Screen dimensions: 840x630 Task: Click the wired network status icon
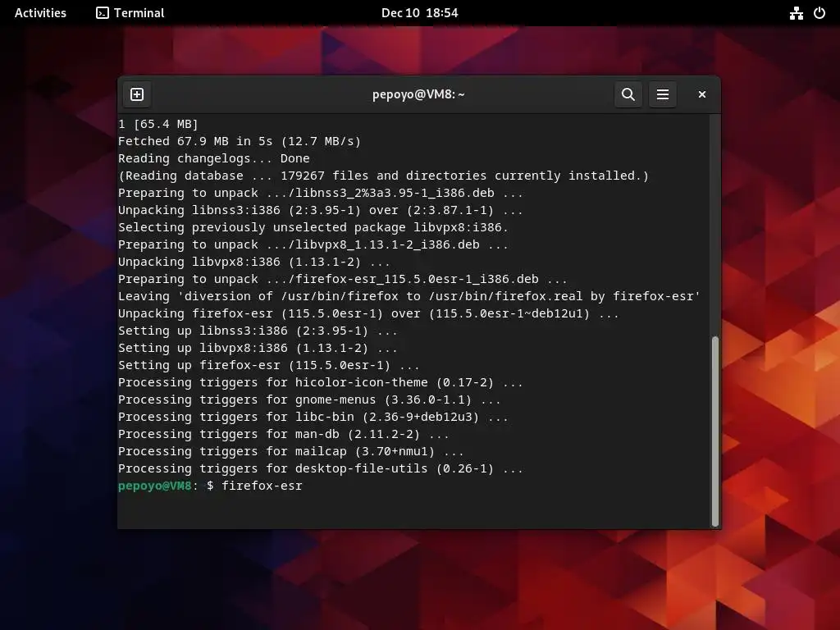(x=796, y=13)
